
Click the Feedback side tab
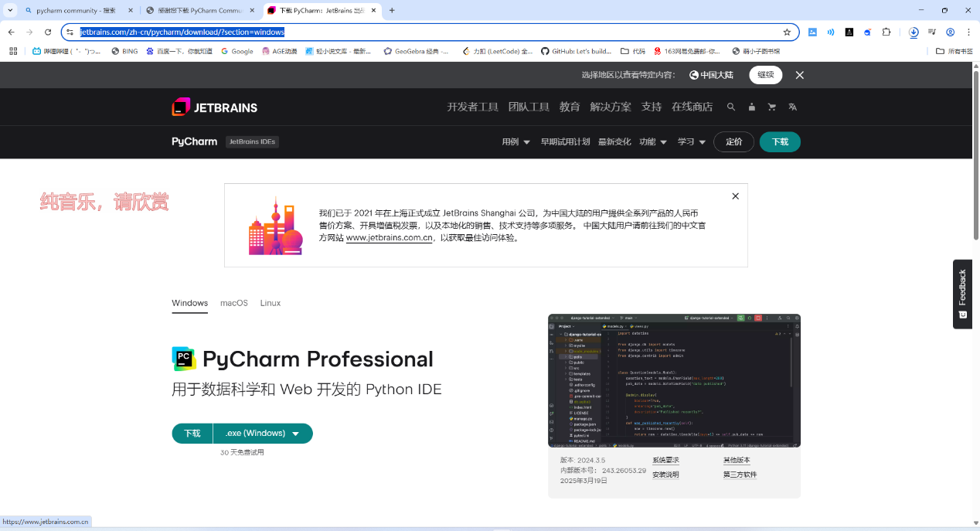962,294
